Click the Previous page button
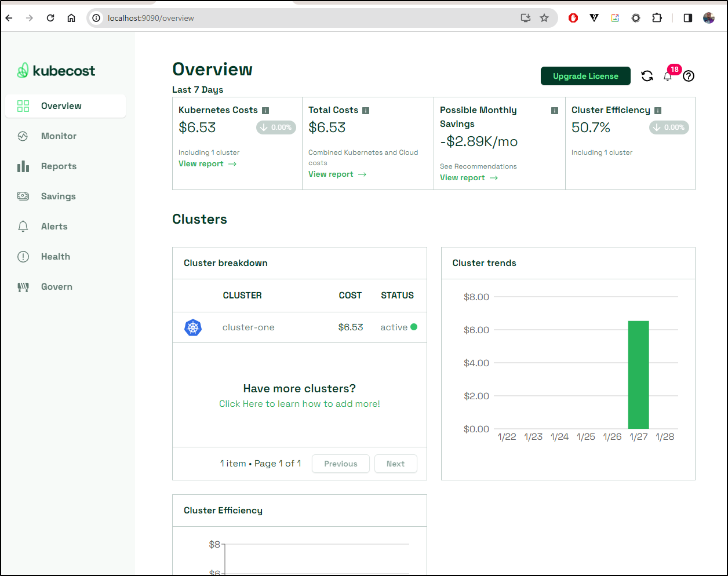The height and width of the screenshot is (576, 728). (341, 464)
